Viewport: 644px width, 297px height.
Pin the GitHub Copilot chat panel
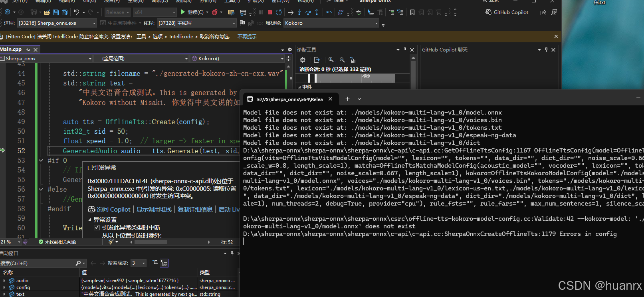(x=546, y=50)
